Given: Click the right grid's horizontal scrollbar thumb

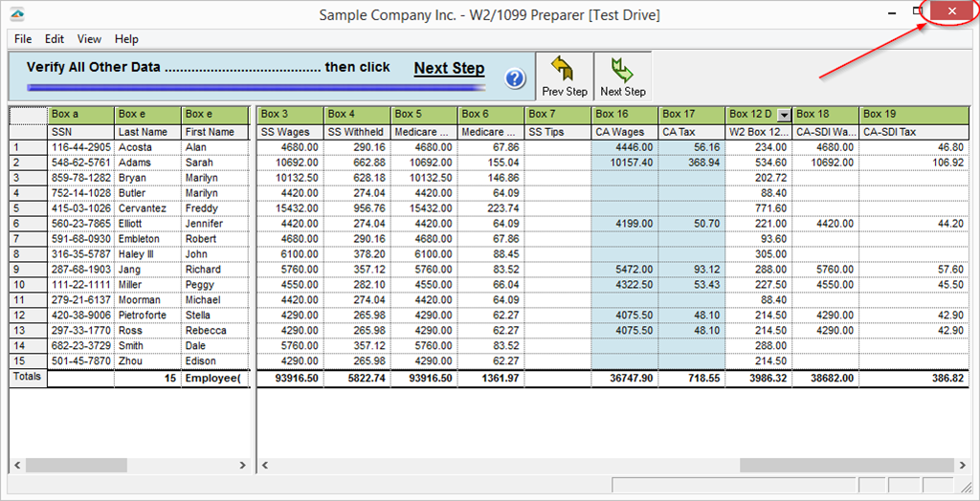Looking at the screenshot, I should 846,466.
